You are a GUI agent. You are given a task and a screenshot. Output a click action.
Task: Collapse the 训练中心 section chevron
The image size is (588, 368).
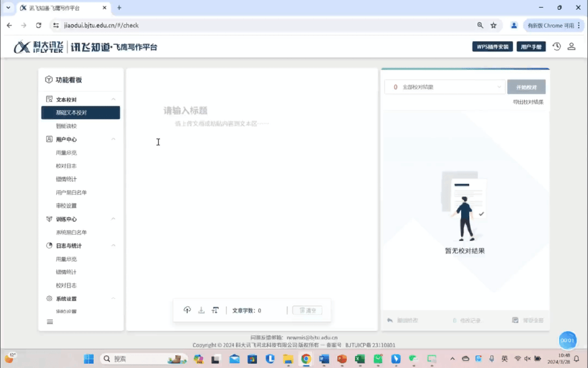[x=113, y=219]
